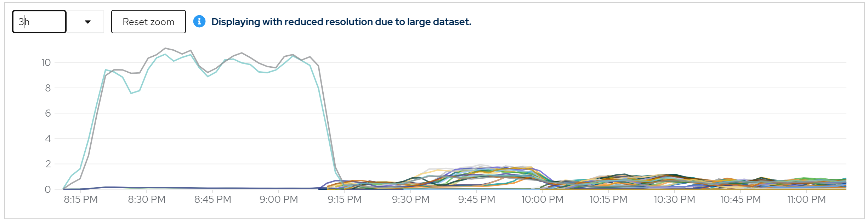Click the 10:15 PM x-axis label
The height and width of the screenshot is (223, 868).
click(x=608, y=200)
